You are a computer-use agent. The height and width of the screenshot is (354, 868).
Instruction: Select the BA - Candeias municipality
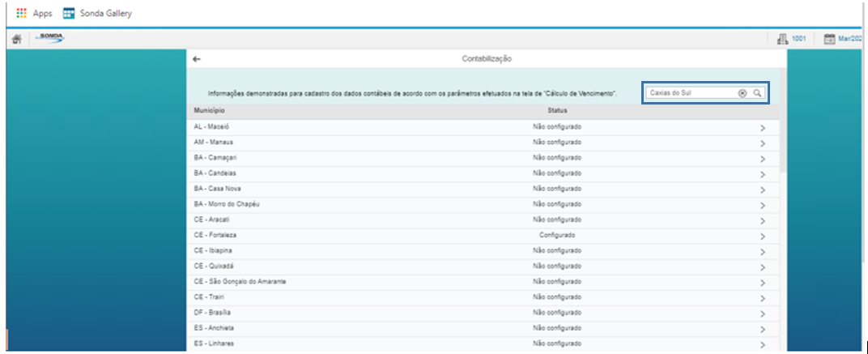(215, 173)
